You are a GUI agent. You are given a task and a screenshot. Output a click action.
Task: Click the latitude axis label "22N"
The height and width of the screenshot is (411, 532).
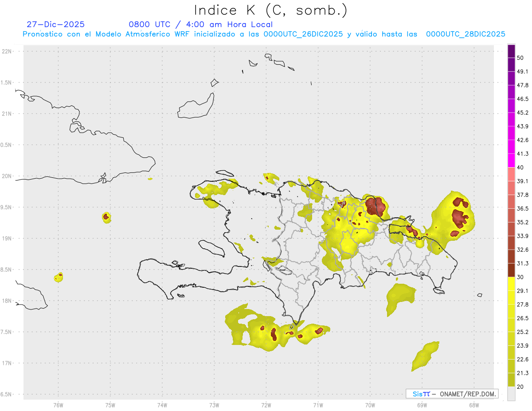(x=8, y=51)
